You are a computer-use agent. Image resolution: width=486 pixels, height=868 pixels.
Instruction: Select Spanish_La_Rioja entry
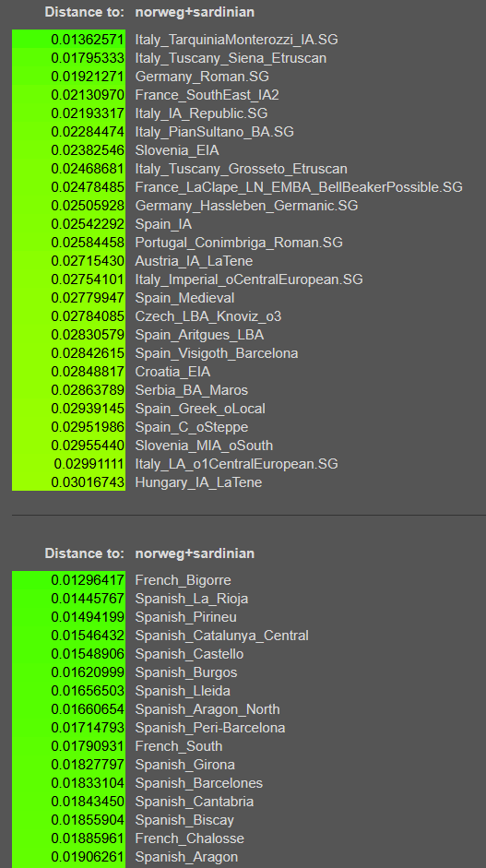(192, 599)
